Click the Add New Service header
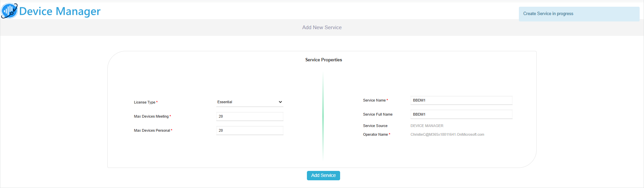 (322, 27)
